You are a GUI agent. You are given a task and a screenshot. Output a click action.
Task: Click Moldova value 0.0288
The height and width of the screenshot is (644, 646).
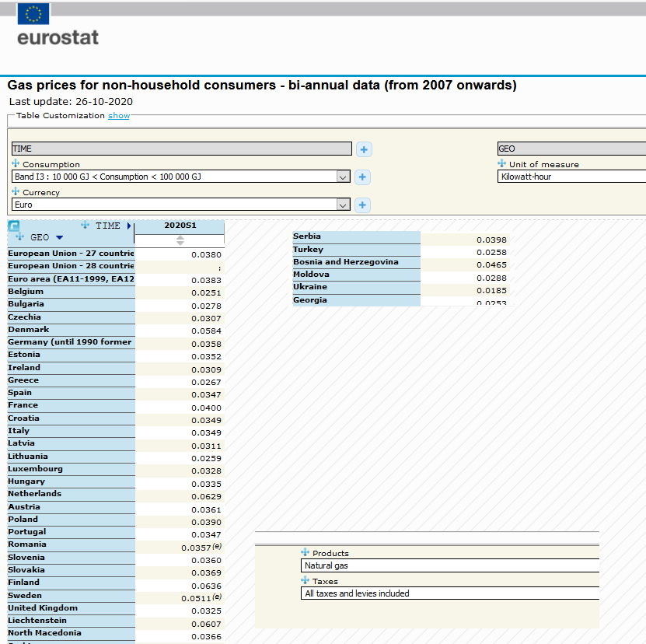click(491, 278)
